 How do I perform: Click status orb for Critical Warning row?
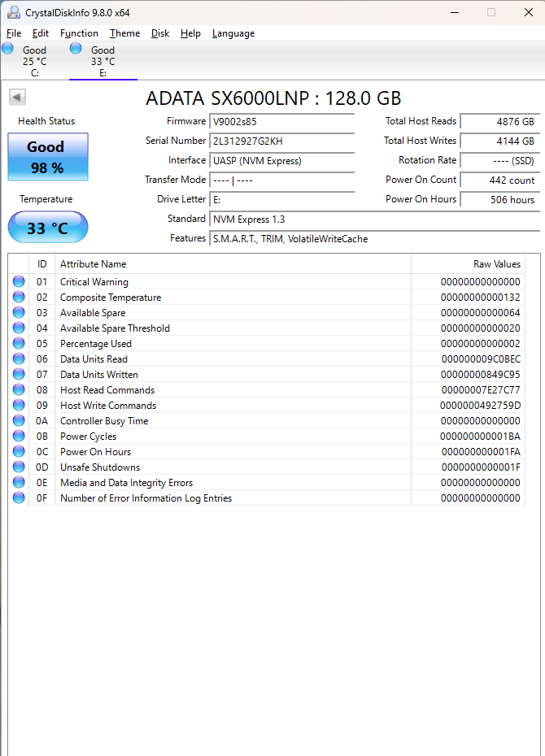[19, 281]
